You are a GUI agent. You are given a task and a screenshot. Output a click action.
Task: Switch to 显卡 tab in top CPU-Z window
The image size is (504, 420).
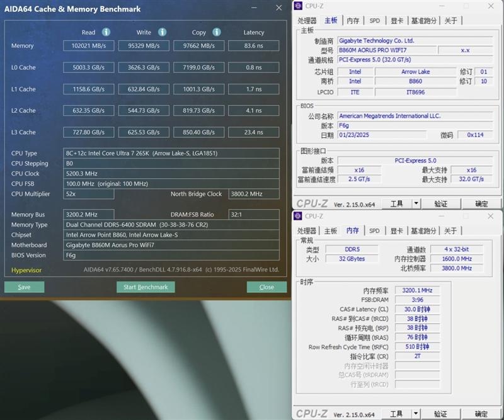[x=397, y=21]
